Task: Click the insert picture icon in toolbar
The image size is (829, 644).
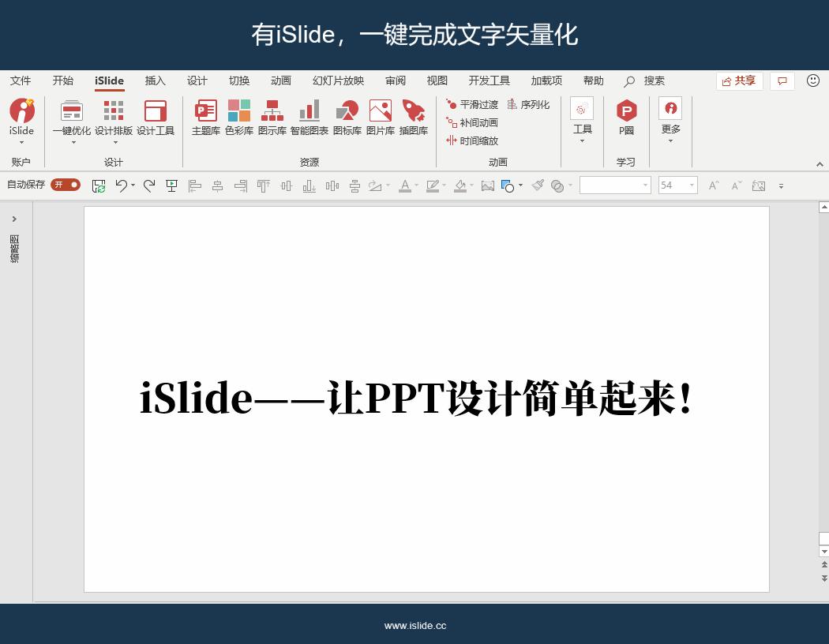Action: click(x=487, y=186)
